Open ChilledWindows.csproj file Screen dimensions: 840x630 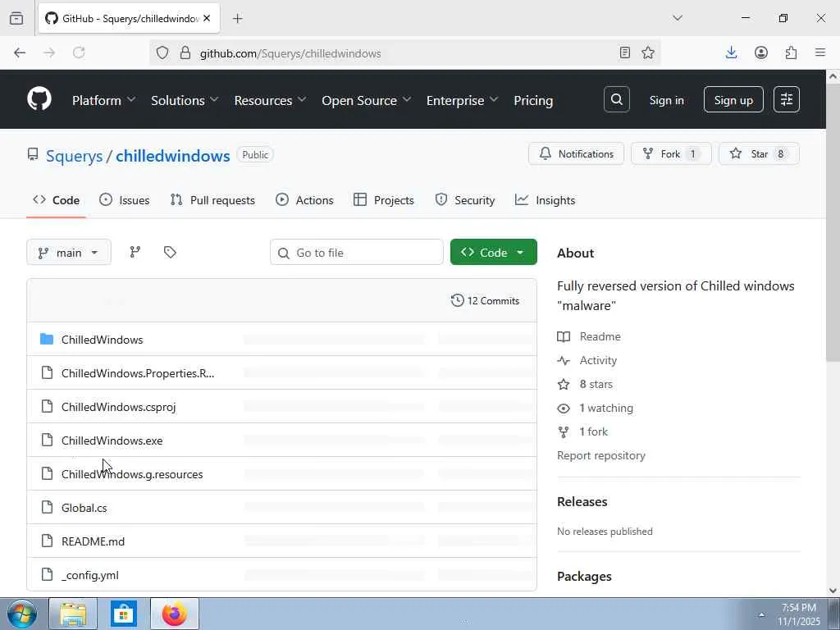click(118, 407)
